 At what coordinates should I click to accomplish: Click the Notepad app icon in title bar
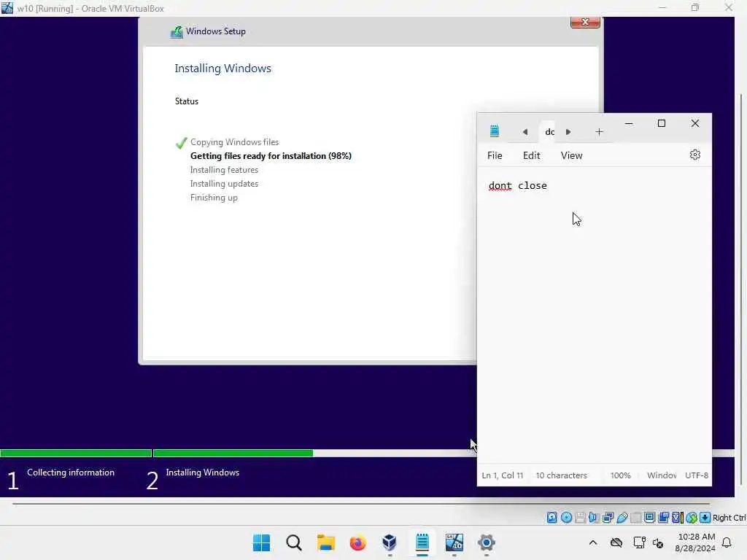click(x=495, y=131)
